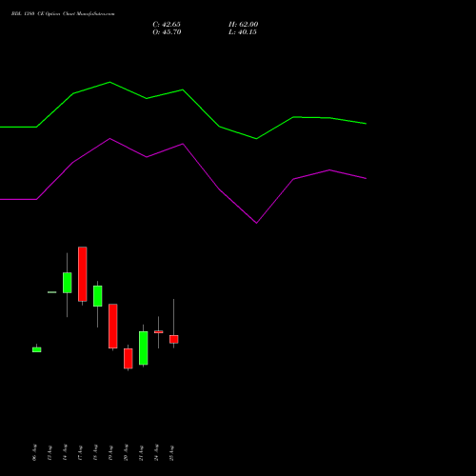The image size is (476, 476).
Task: Click the flat green dash candle above 13 Aug
Action: point(52,292)
